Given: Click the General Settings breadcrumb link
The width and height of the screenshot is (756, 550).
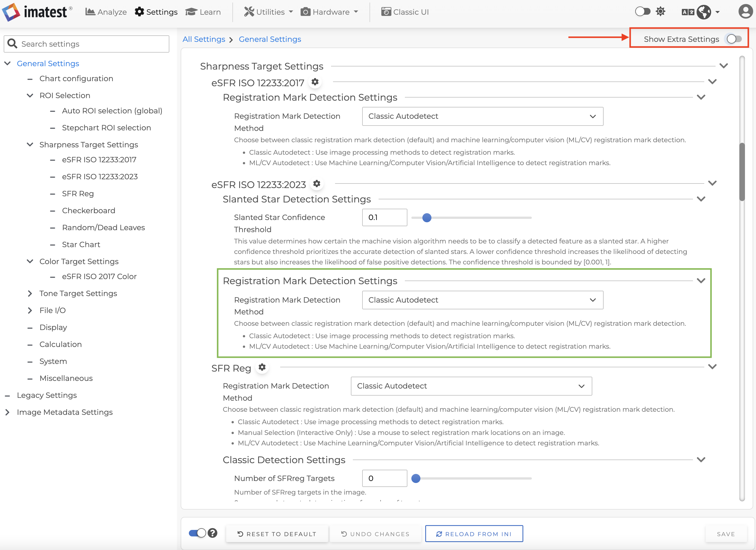Looking at the screenshot, I should pyautogui.click(x=270, y=39).
